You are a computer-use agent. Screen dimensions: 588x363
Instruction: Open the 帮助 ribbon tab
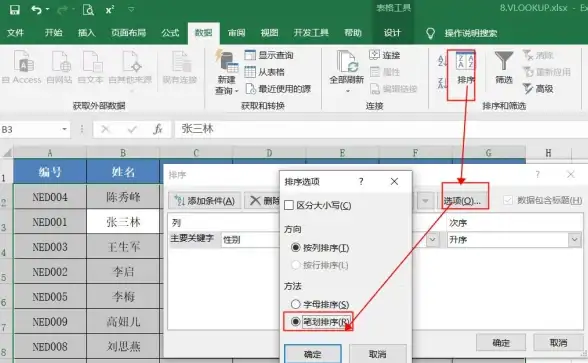point(353,33)
